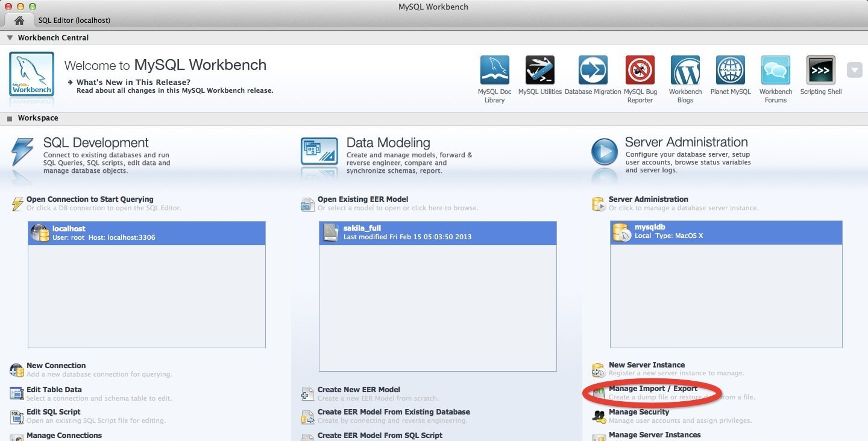Screen dimensions: 868x441
Task: Click the SQL connections list area
Action: tap(147, 284)
